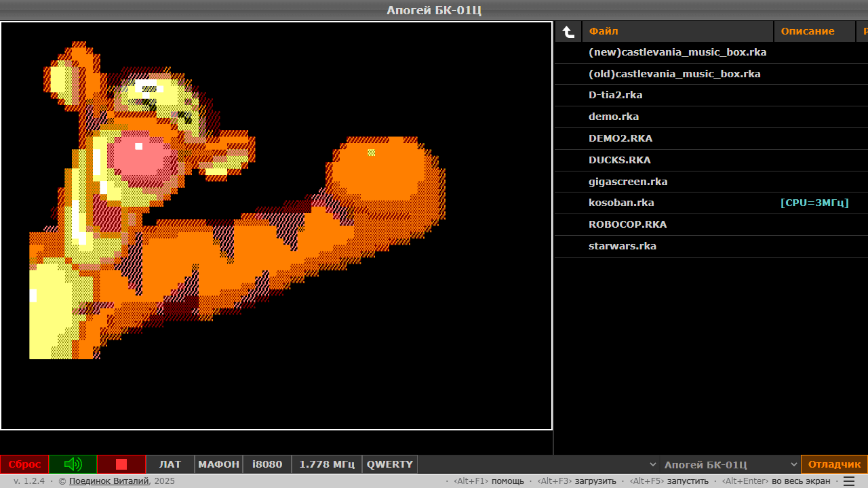Screen dimensions: 868x488
Task: Click the v. 1.2.4 version text
Action: pos(29,481)
